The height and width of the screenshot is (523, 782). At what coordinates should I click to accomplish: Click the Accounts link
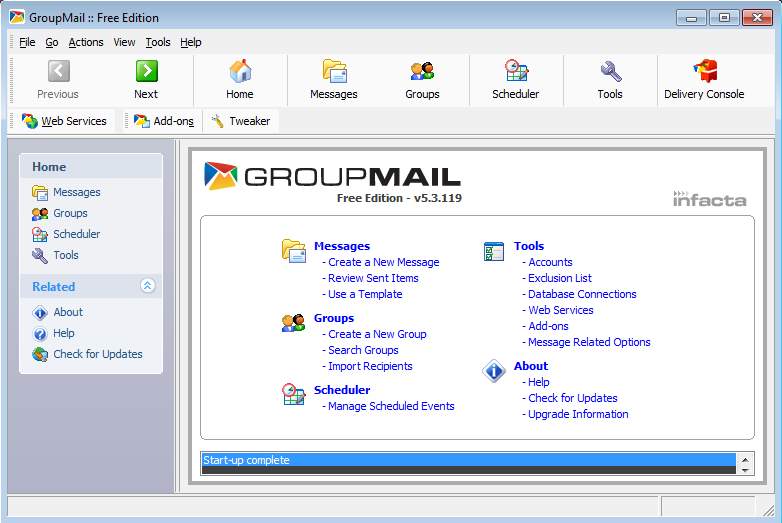550,262
